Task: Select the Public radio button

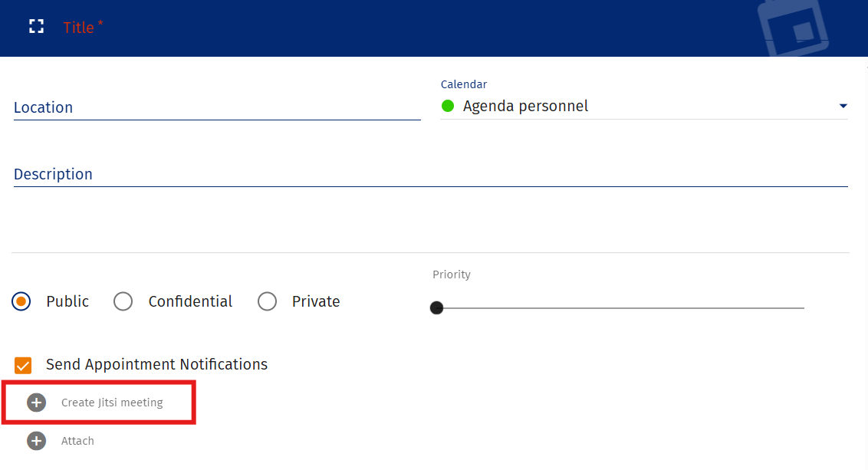Action: [21, 301]
